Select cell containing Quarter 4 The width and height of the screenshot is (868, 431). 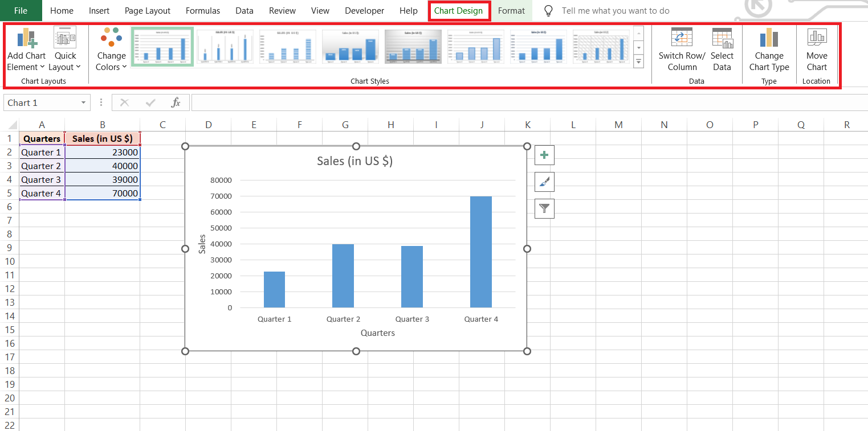click(42, 193)
